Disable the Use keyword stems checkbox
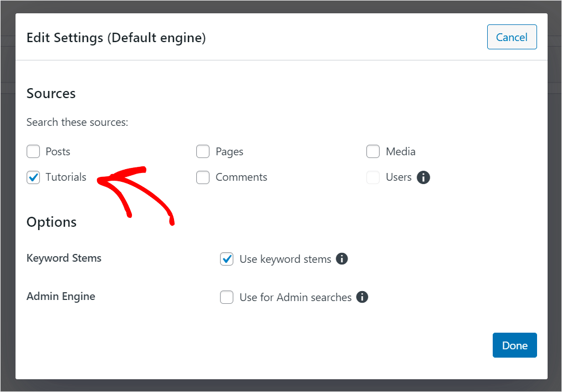This screenshot has height=392, width=562. (x=227, y=259)
